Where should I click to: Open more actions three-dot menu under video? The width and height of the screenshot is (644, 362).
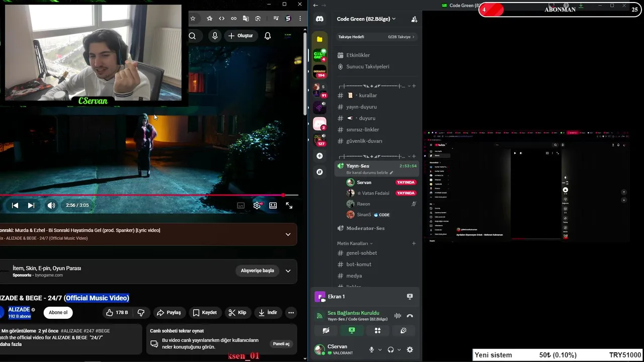(x=291, y=312)
